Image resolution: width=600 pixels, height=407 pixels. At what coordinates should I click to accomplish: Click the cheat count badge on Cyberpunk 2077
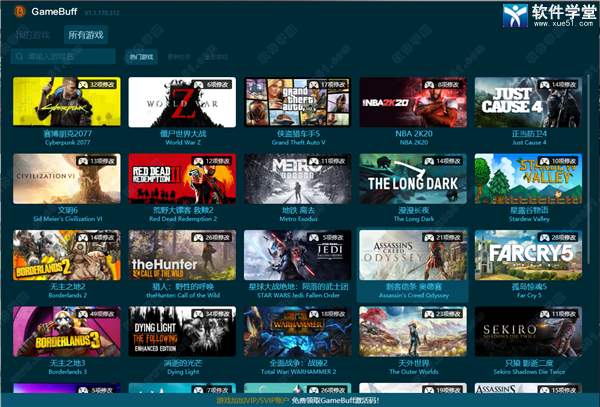pyautogui.click(x=100, y=86)
